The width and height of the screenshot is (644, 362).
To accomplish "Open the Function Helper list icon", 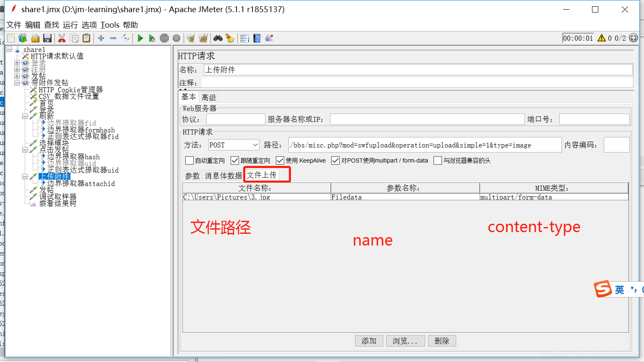I will click(x=244, y=38).
